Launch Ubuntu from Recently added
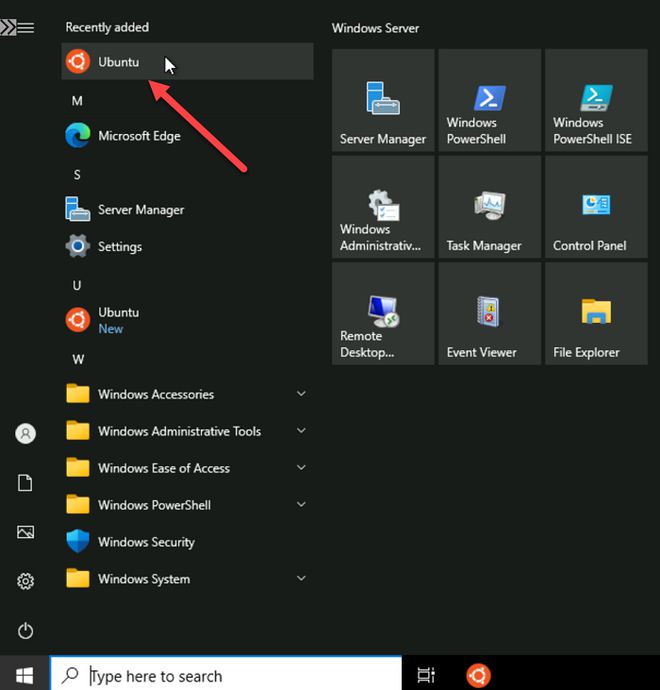The height and width of the screenshot is (690, 660). pos(118,62)
